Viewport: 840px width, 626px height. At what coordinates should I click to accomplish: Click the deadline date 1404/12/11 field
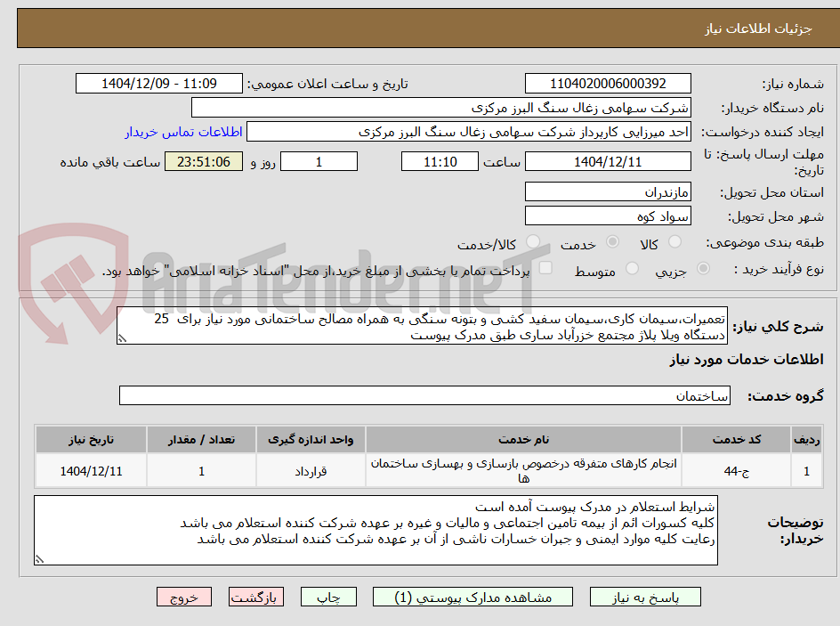[608, 161]
